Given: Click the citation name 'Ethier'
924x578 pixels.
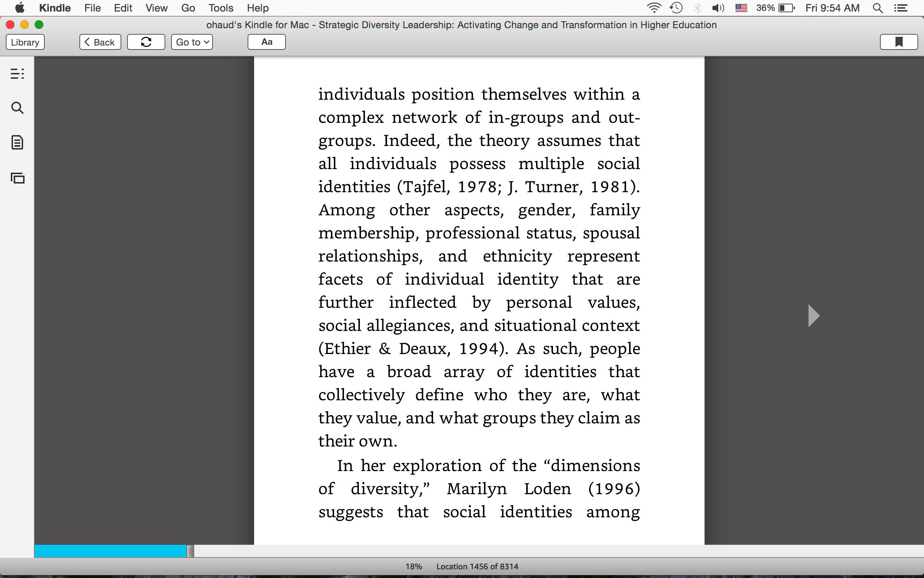Looking at the screenshot, I should (x=347, y=349).
